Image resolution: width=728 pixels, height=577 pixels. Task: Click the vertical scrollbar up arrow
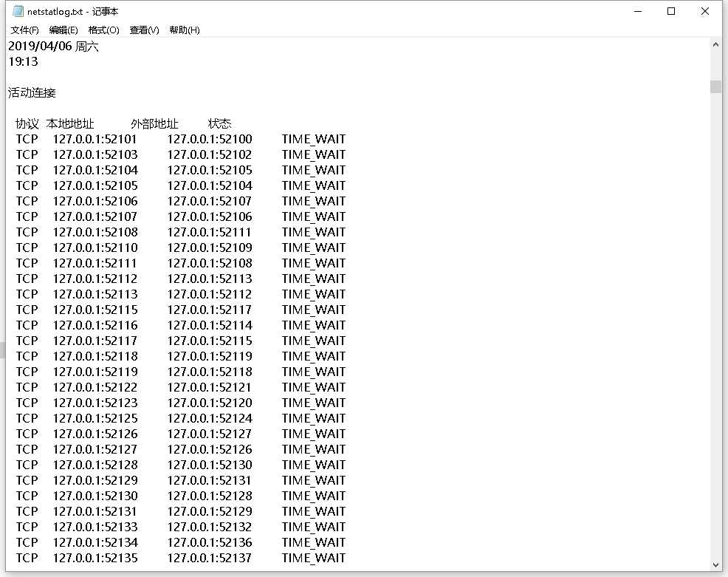tap(715, 44)
